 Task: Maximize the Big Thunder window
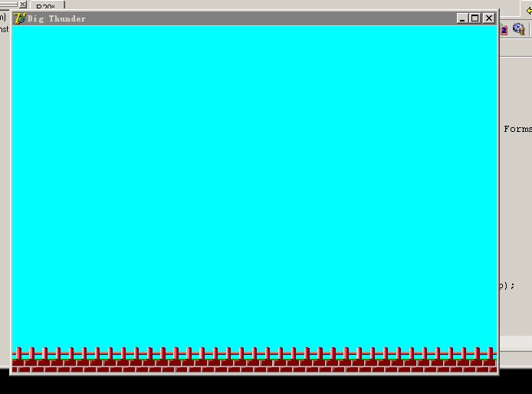(x=475, y=18)
